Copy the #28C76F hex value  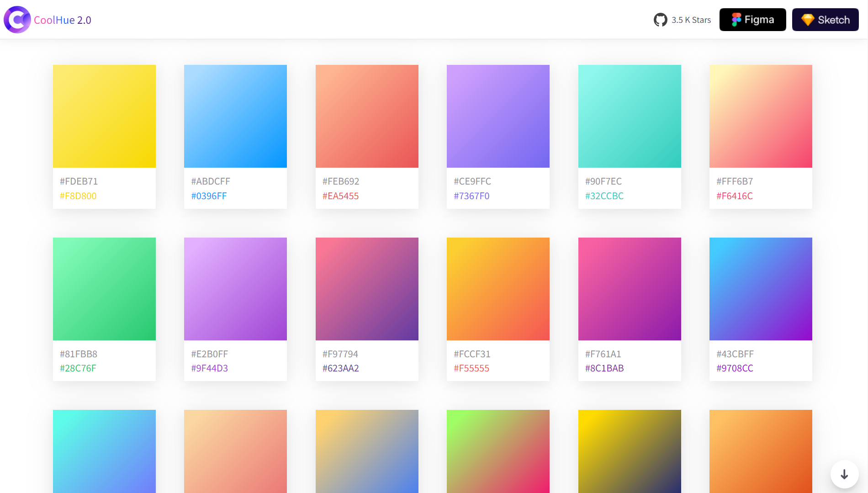(78, 368)
